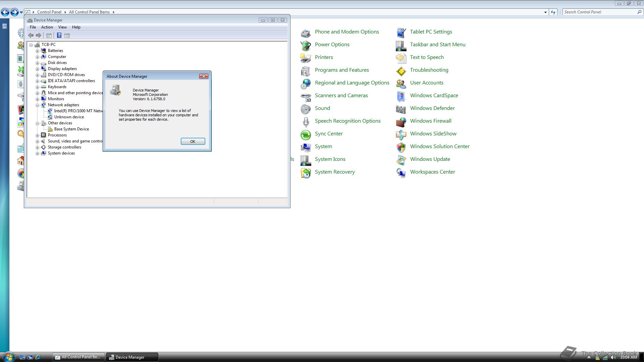
Task: Click the blue Help question mark icon
Action: [x=59, y=36]
